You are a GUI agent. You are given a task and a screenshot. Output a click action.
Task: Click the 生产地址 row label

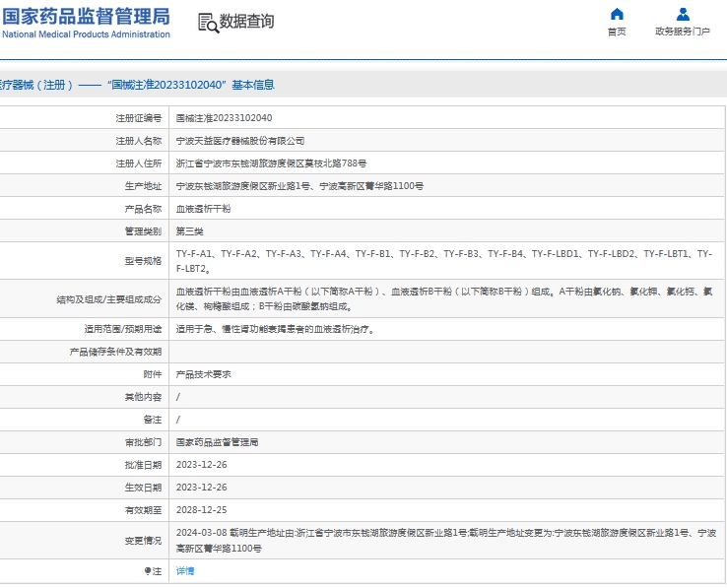(x=143, y=186)
